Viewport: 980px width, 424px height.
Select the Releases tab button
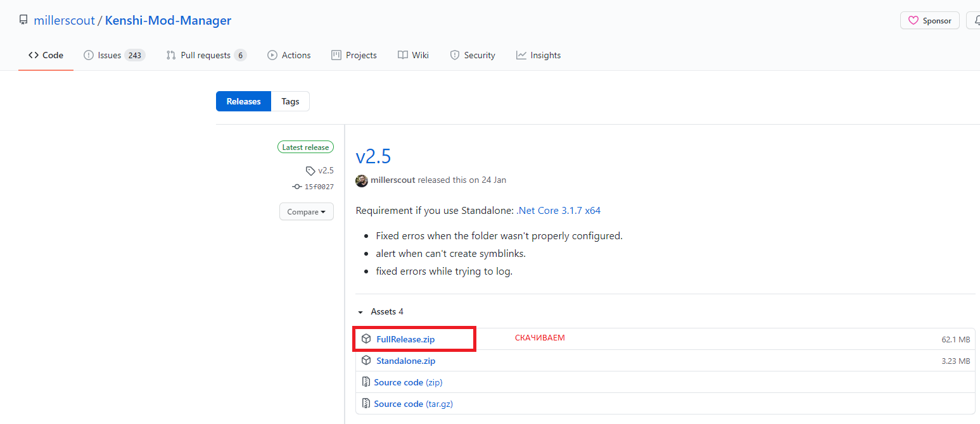[x=243, y=101]
